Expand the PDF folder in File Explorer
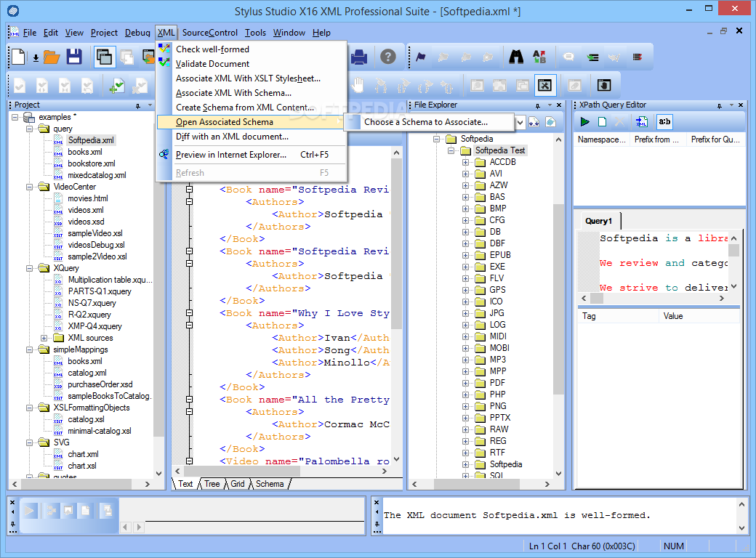The width and height of the screenshot is (756, 558). (466, 383)
